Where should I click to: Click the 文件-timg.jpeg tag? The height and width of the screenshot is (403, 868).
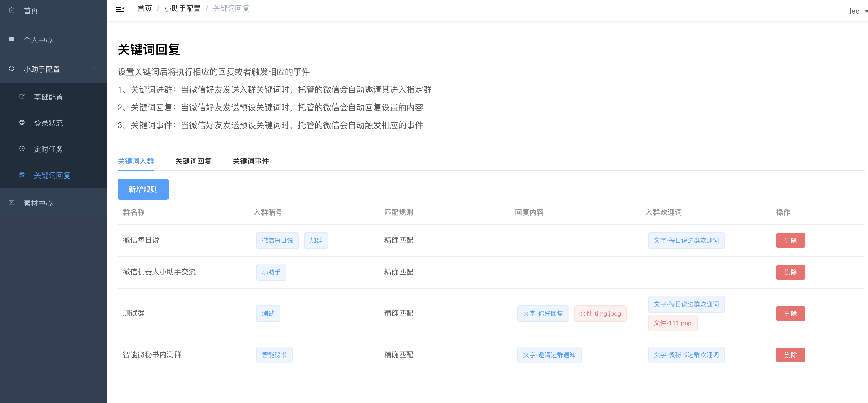pyautogui.click(x=600, y=313)
